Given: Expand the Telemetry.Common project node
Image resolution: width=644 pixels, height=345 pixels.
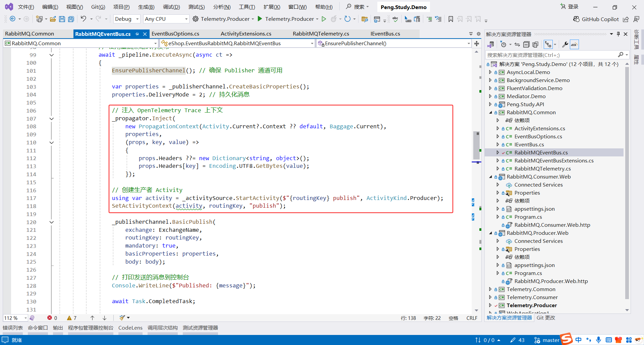Looking at the screenshot, I should pyautogui.click(x=490, y=289).
